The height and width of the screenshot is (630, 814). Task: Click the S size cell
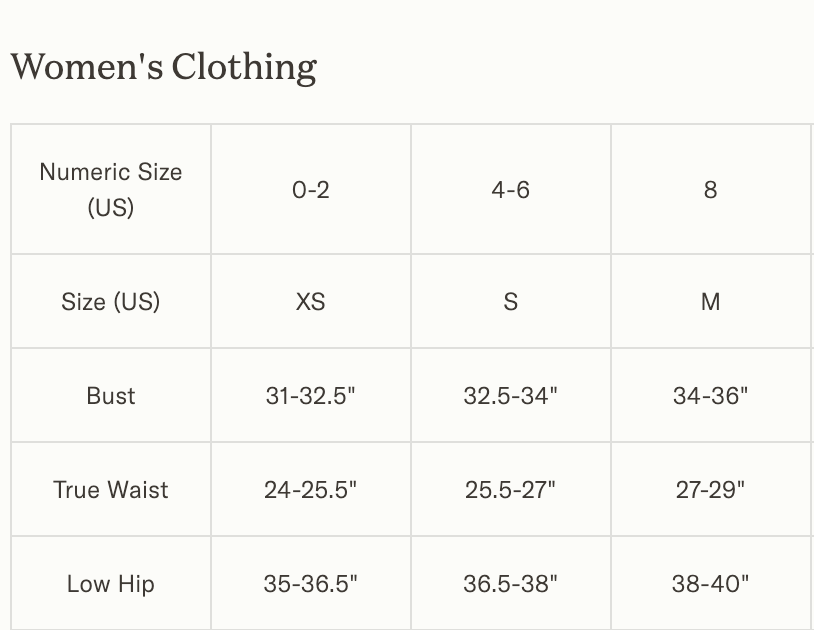point(511,301)
